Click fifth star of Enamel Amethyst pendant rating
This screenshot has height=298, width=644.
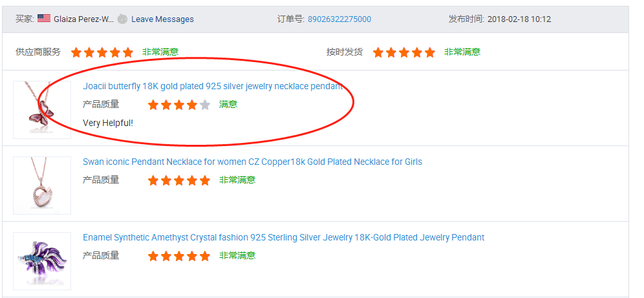(x=205, y=256)
